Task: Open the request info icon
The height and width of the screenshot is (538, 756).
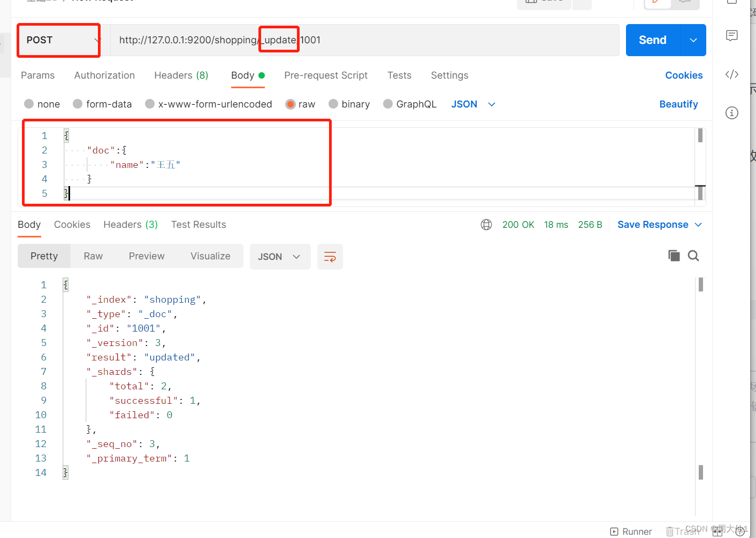Action: [x=732, y=113]
